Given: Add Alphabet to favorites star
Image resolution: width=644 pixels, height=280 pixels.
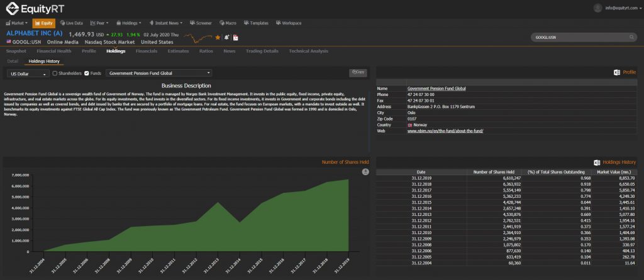Looking at the screenshot, I should 218,37.
